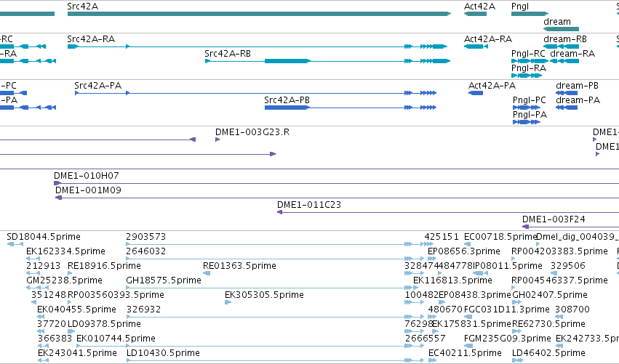The width and height of the screenshot is (619, 364).
Task: Click the Src42A gene label
Action: pyautogui.click(x=82, y=7)
